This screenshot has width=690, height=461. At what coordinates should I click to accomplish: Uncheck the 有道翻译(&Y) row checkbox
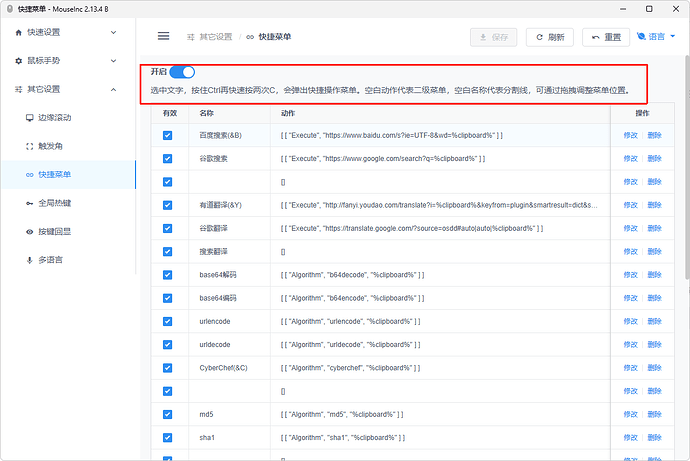point(167,205)
